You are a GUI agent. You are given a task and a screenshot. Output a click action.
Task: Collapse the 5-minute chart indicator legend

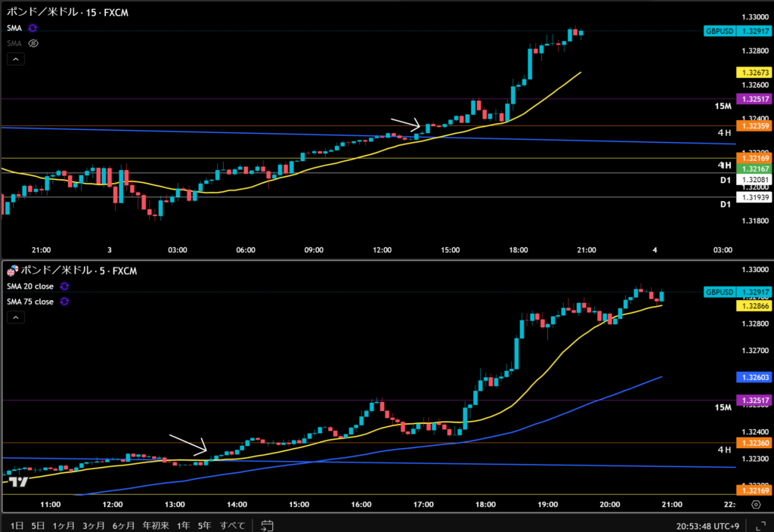tap(16, 318)
